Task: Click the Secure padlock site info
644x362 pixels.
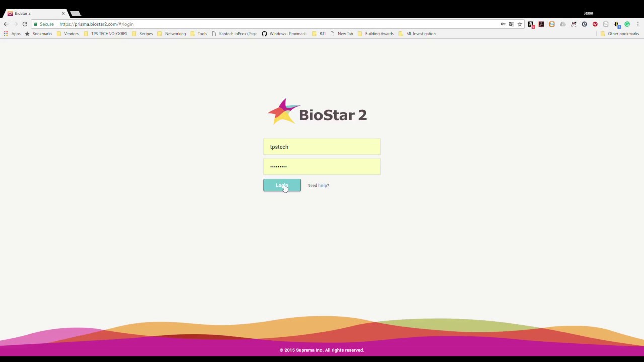Action: (x=44, y=24)
